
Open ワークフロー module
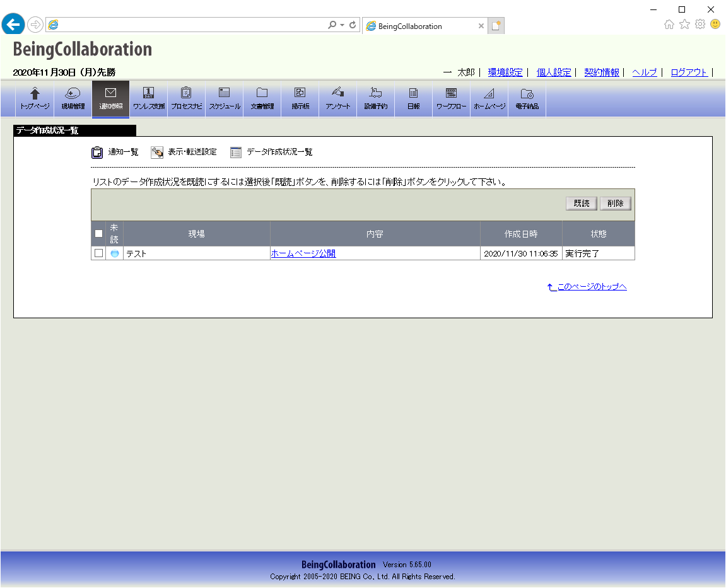[x=452, y=98]
